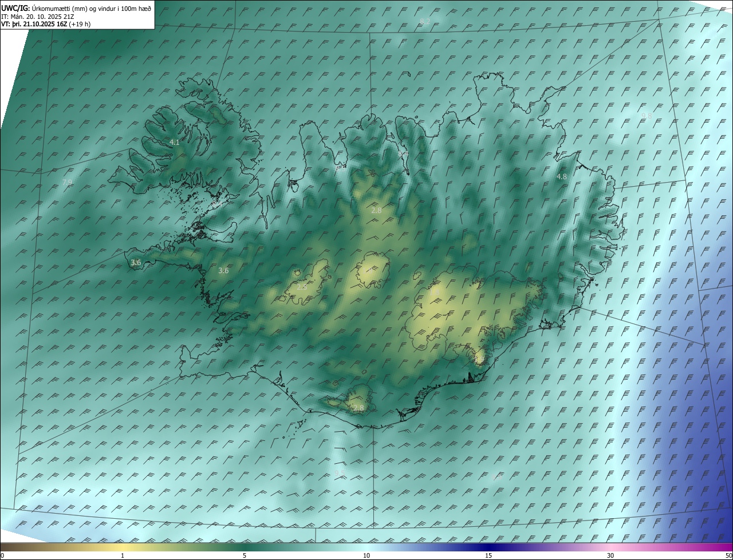This screenshot has width=733, height=560.
Task: Click the colorbar label '30'
Action: point(610,555)
